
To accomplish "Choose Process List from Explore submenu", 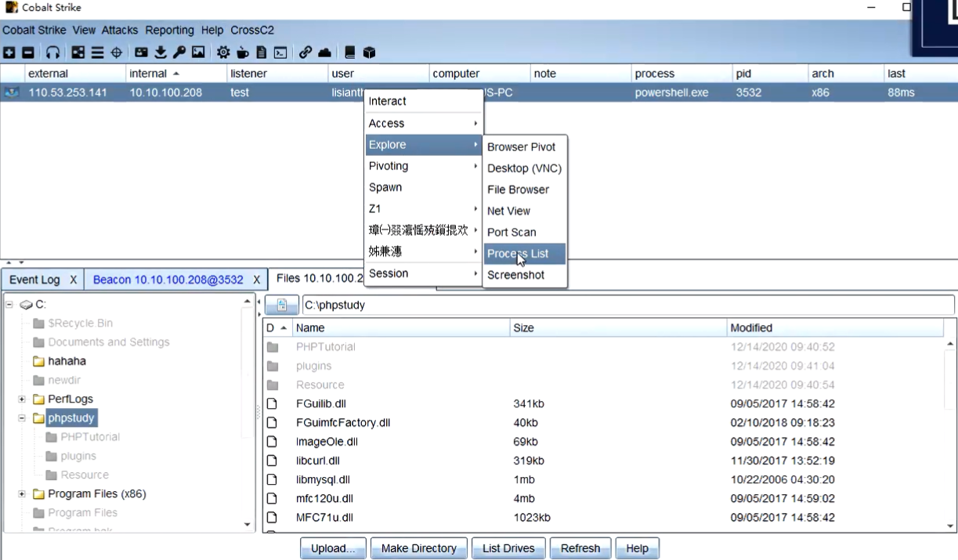I will (x=525, y=254).
